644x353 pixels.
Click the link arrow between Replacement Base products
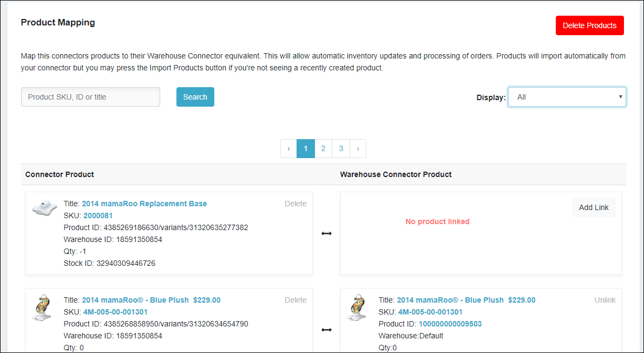(x=326, y=233)
